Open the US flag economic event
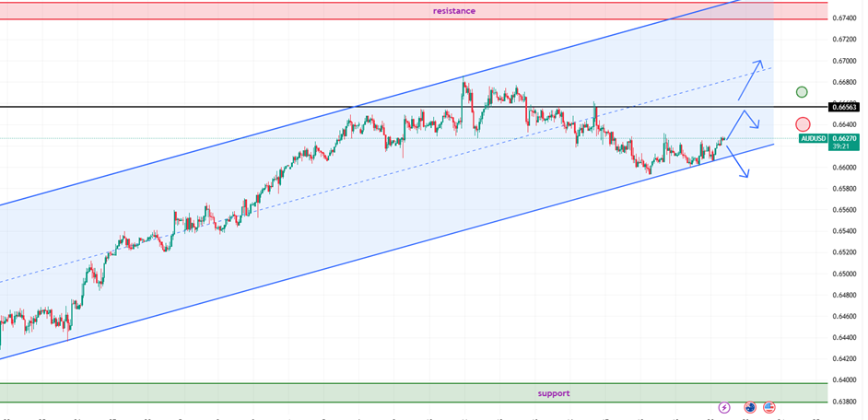Screen dimensions: 868x420 [x=768, y=407]
